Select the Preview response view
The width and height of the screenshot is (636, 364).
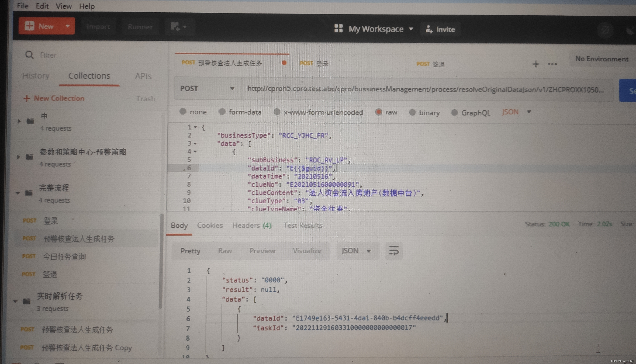262,251
